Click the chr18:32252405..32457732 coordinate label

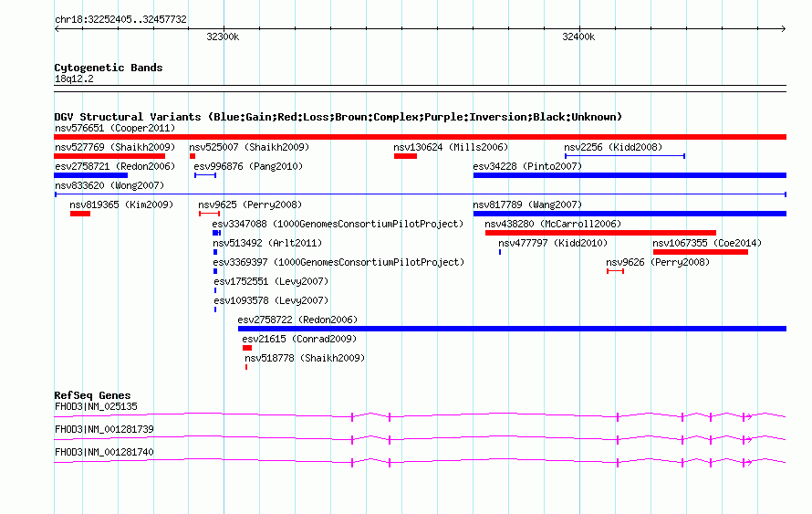(120, 20)
